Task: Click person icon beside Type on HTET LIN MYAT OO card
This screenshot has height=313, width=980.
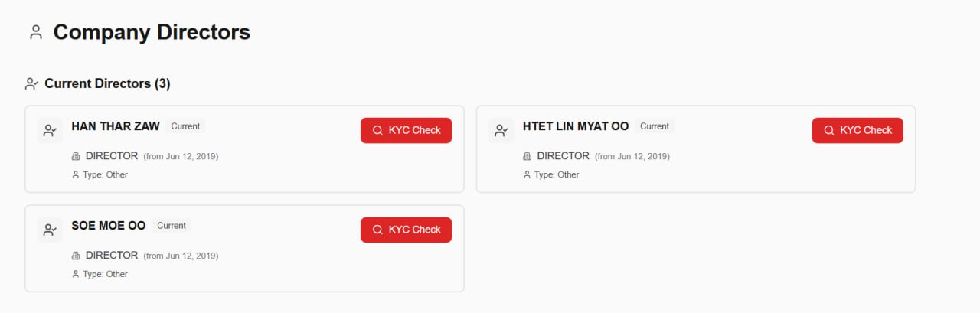Action: coord(527,174)
